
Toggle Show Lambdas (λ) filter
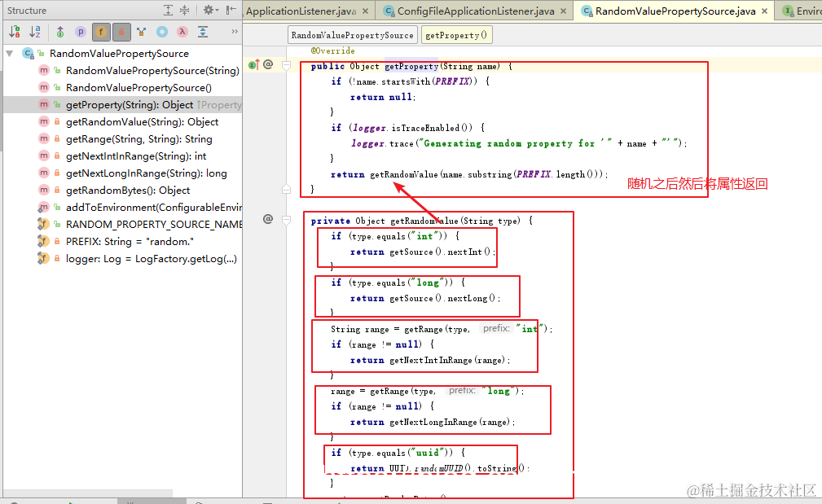pos(182,32)
